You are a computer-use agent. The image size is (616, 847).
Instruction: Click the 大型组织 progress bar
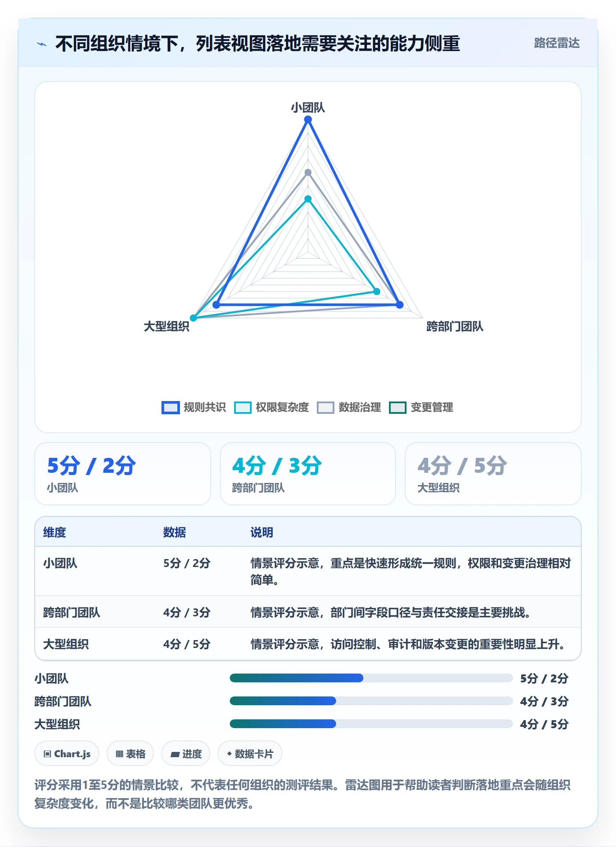tap(371, 724)
